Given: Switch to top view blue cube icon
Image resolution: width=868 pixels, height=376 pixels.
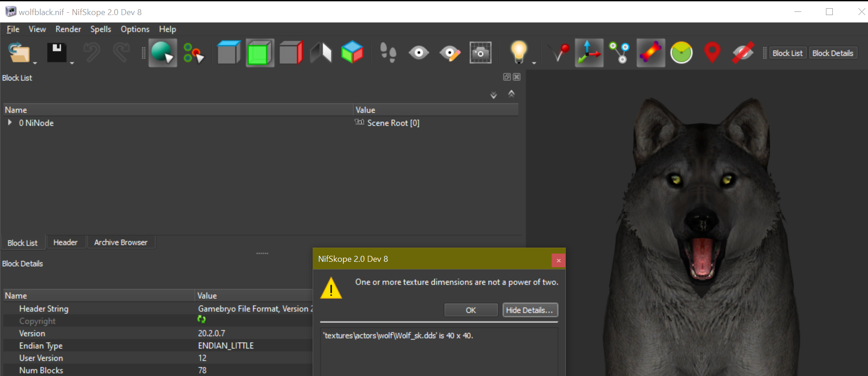Looking at the screenshot, I should pos(229,53).
